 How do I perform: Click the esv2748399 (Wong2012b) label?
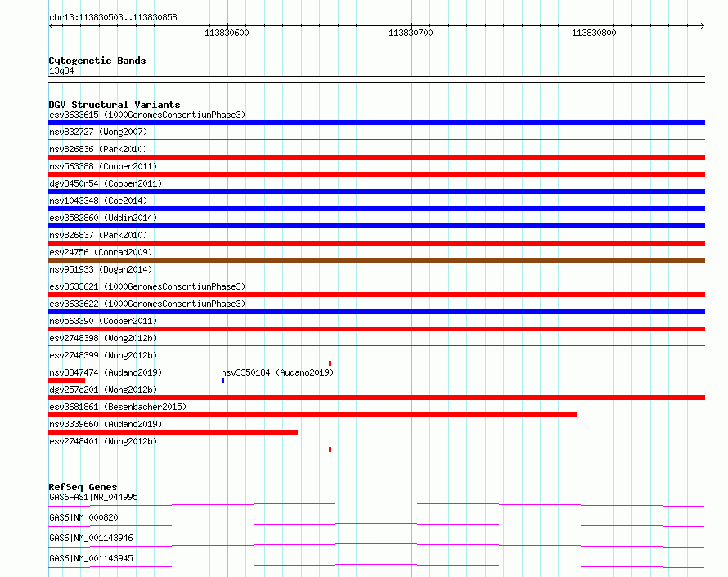tap(103, 355)
